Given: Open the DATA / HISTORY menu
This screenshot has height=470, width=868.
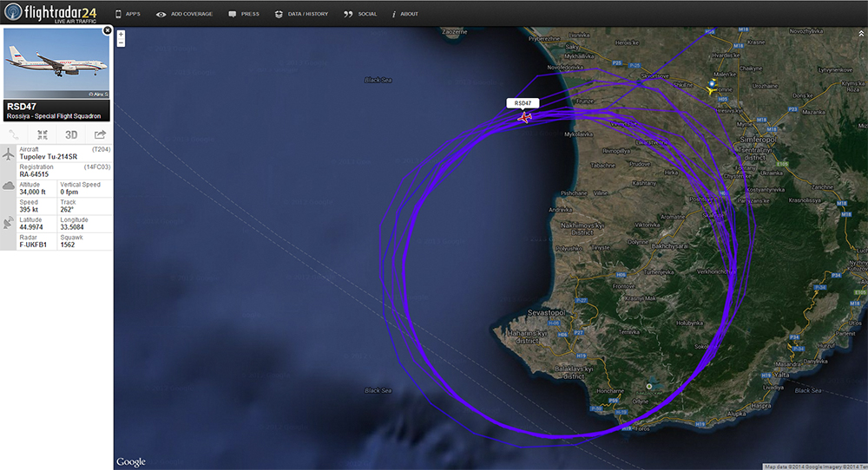Looking at the screenshot, I should pyautogui.click(x=308, y=14).
